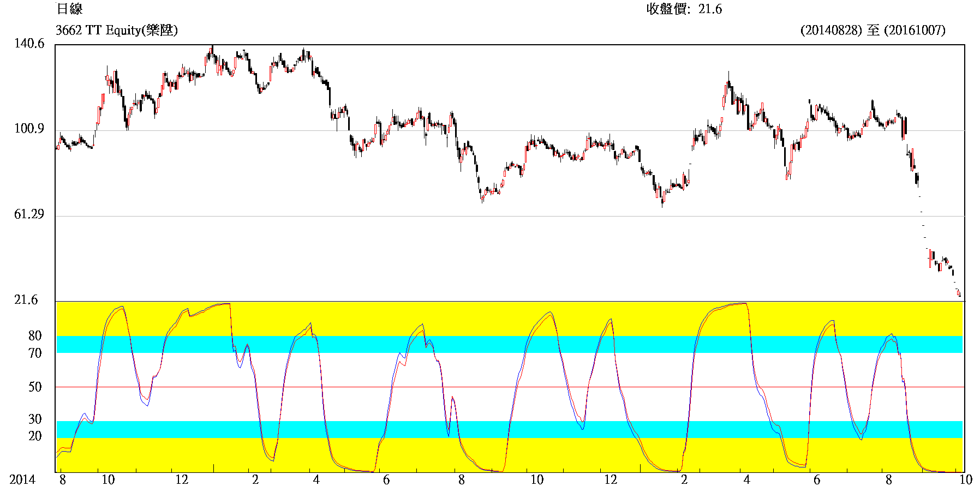Screen dimensions: 980x492
Task: Select the (20140828) 至 (20161007) date range
Action: click(x=873, y=30)
